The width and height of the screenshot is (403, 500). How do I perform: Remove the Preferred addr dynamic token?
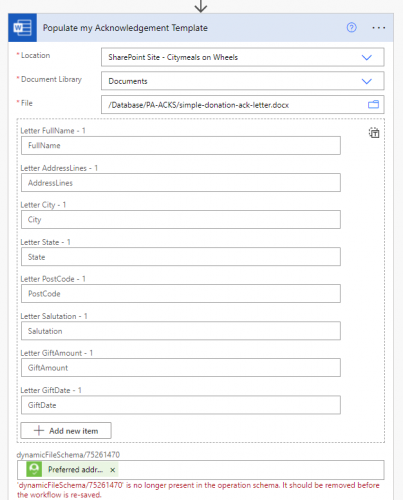[113, 470]
